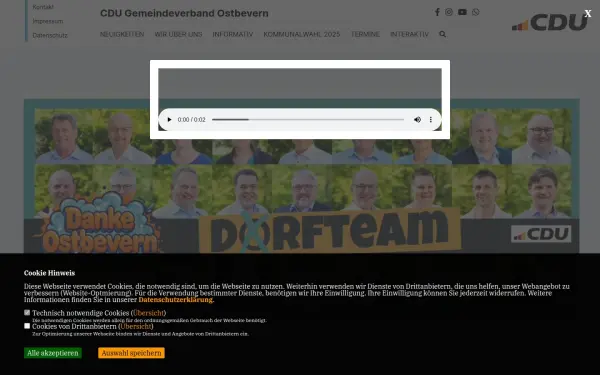Open the Datenschutz link
600x375 pixels.
50,35
